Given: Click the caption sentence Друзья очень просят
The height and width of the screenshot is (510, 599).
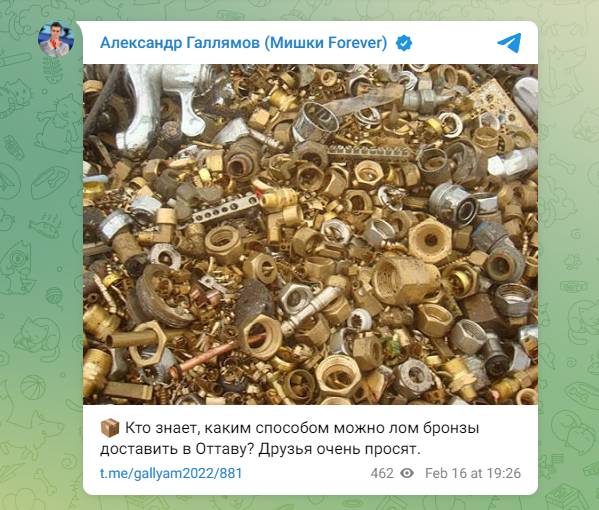Looking at the screenshot, I should 339,450.
